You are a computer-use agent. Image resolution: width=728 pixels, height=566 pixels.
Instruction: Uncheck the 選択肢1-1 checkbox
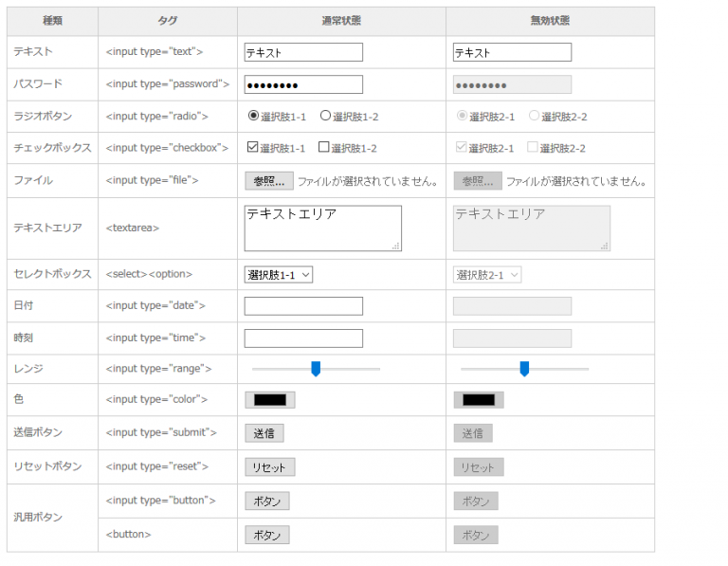252,147
